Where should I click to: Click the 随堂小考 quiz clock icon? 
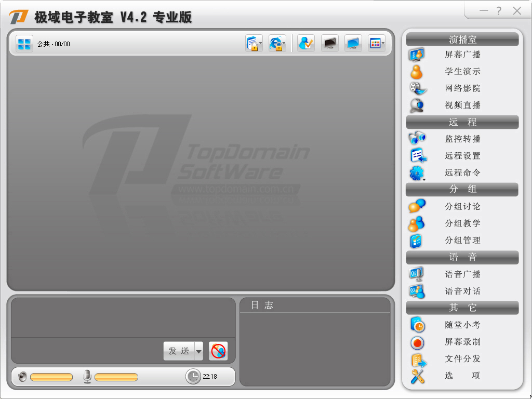tap(417, 325)
